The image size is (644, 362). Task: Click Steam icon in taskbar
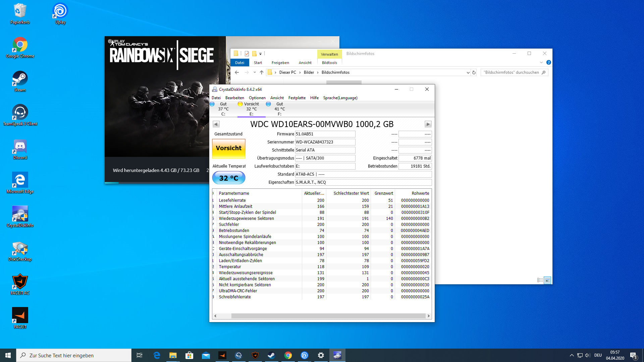pyautogui.click(x=271, y=355)
